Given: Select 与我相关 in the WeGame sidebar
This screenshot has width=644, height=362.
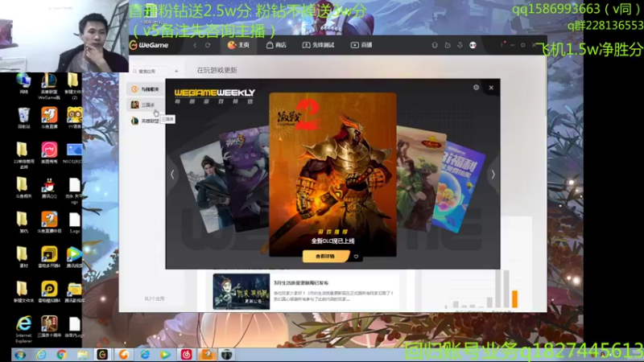Looking at the screenshot, I should (x=145, y=89).
